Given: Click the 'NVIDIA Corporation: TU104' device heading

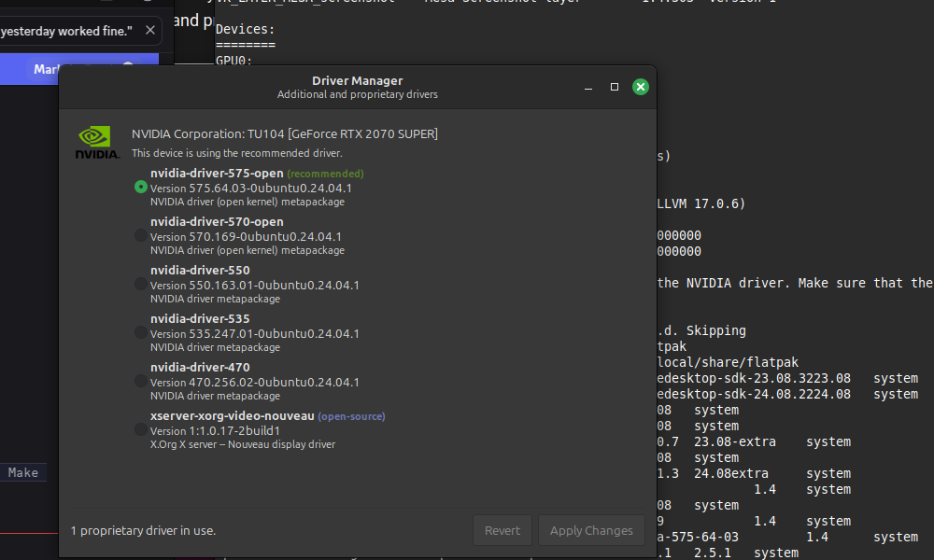Looking at the screenshot, I should click(x=285, y=133).
